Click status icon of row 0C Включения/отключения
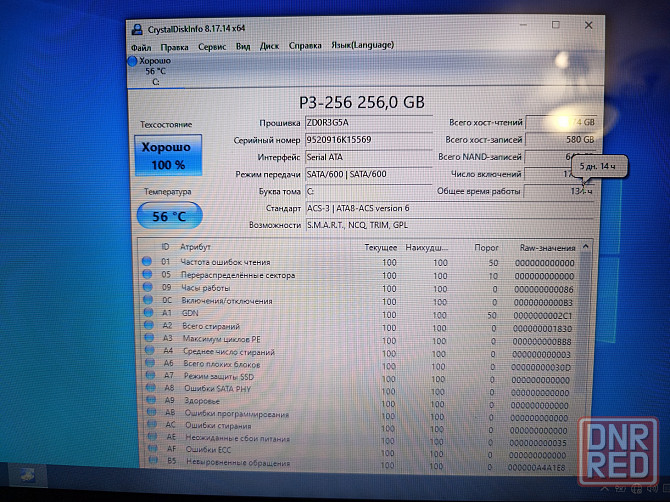The height and width of the screenshot is (502, 670). [x=148, y=299]
